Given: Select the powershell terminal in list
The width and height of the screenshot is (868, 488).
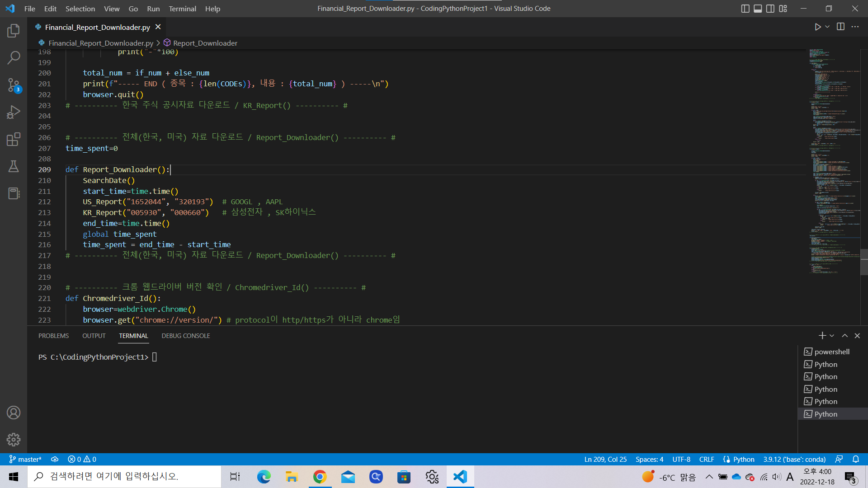Looking at the screenshot, I should pos(832,352).
